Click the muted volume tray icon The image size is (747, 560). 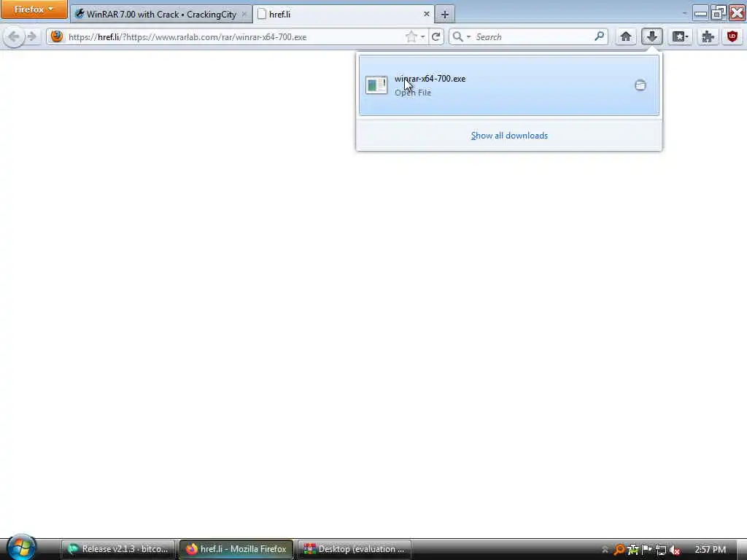(674, 550)
